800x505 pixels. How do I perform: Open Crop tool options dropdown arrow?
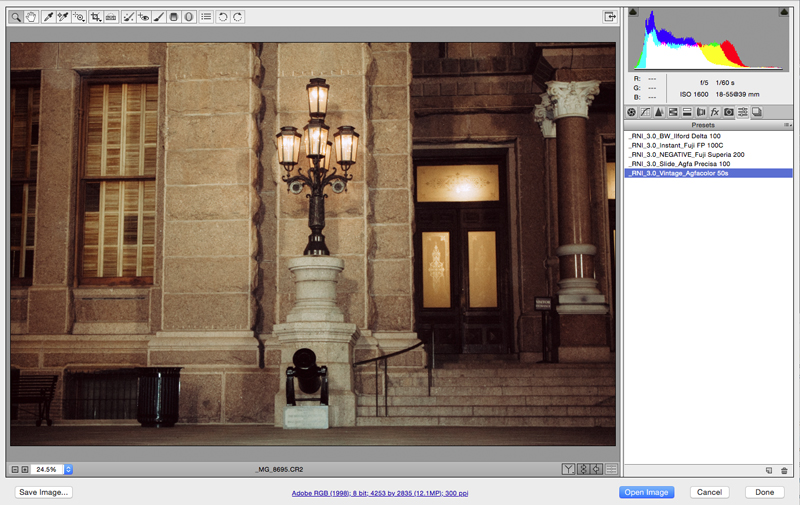coord(99,21)
